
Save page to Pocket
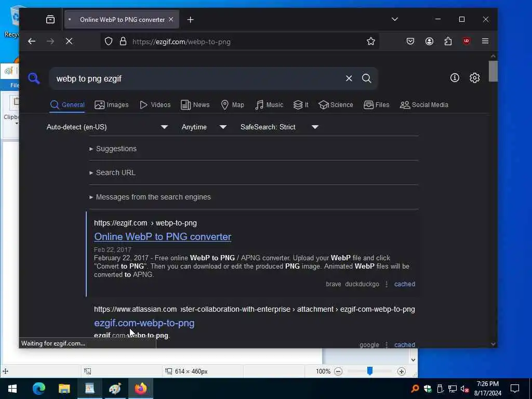410,42
